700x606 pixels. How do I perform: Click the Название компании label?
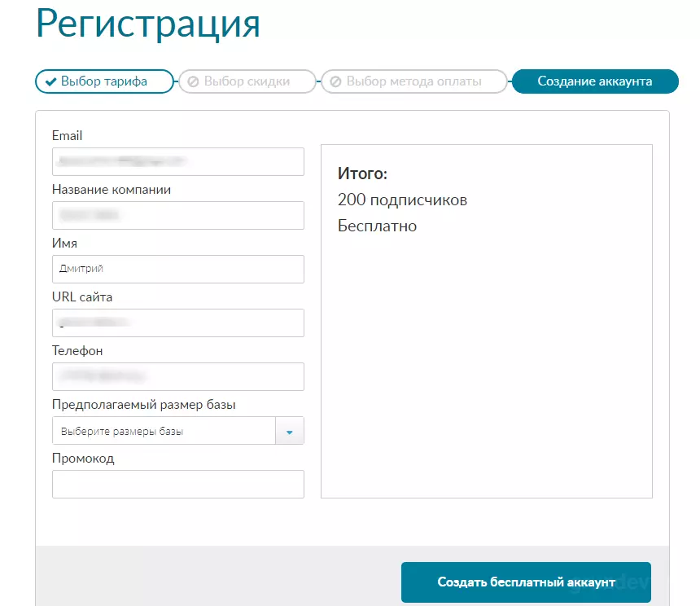[112, 189]
